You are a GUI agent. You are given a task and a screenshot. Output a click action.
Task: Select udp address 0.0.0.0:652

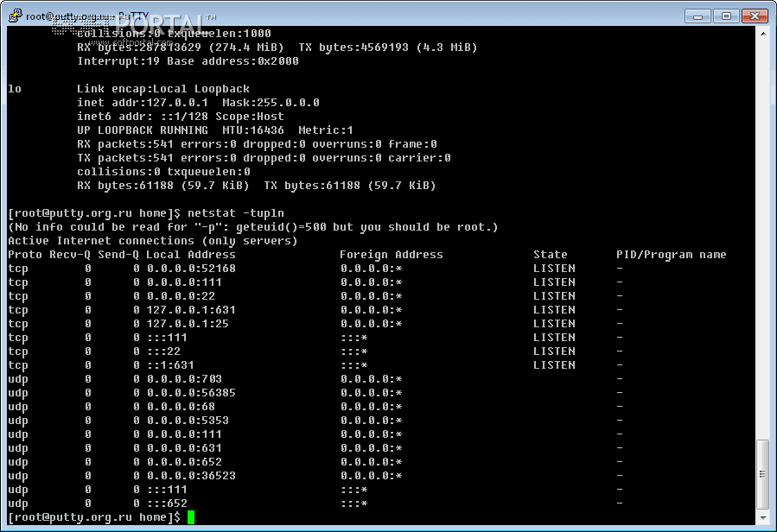(x=184, y=462)
